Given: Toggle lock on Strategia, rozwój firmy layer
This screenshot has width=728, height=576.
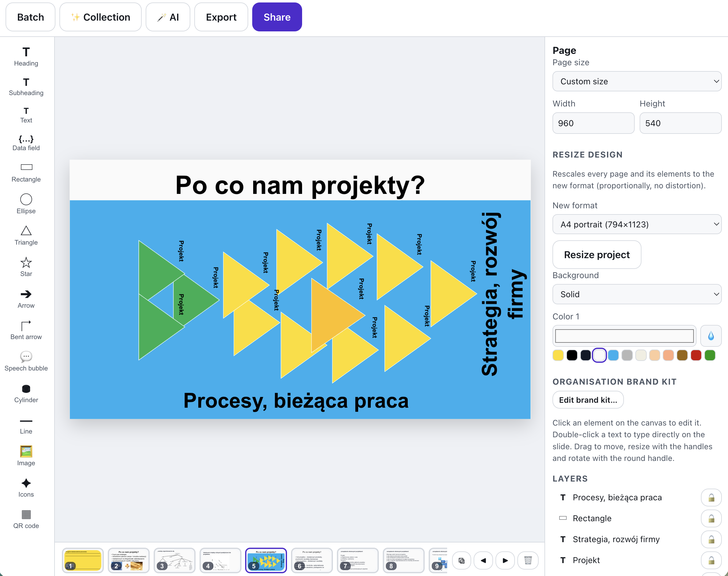Looking at the screenshot, I should point(711,540).
